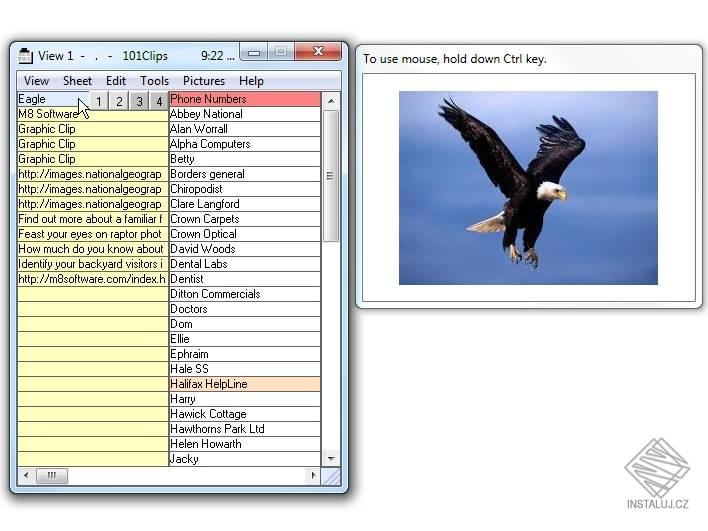Click the vertical scrollbar up arrow

tap(331, 101)
